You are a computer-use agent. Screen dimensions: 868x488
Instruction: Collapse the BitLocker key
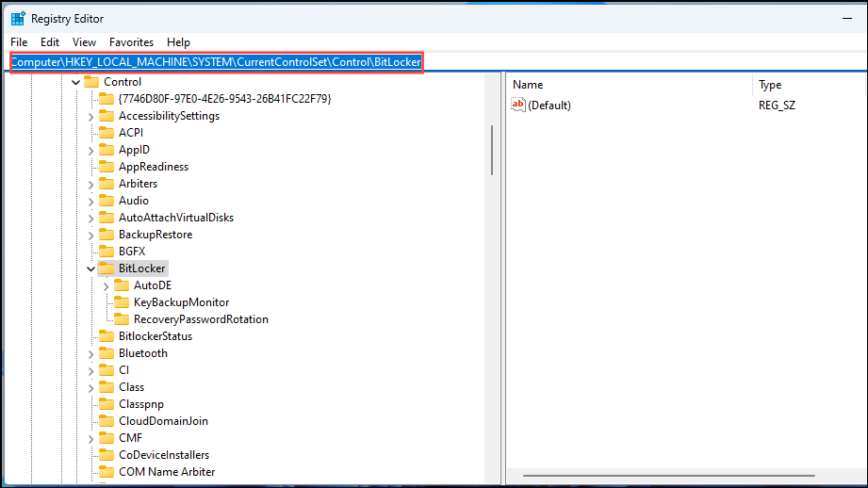click(x=90, y=268)
